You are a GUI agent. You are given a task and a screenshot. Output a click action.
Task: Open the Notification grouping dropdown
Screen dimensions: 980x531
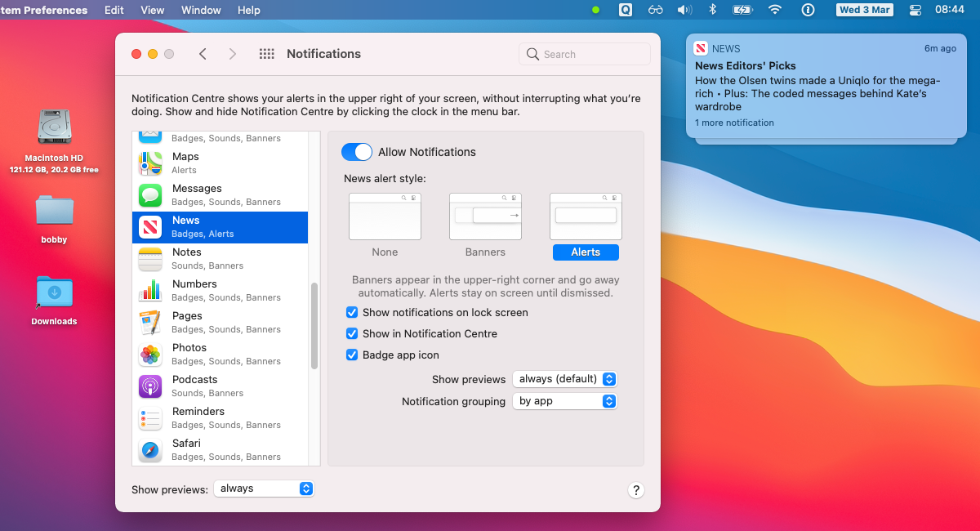click(x=564, y=401)
